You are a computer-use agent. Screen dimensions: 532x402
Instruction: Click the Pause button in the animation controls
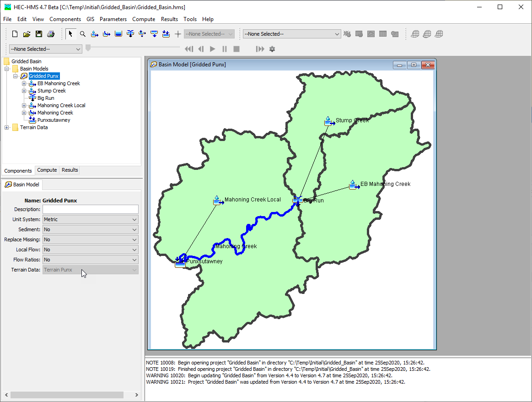pos(225,49)
